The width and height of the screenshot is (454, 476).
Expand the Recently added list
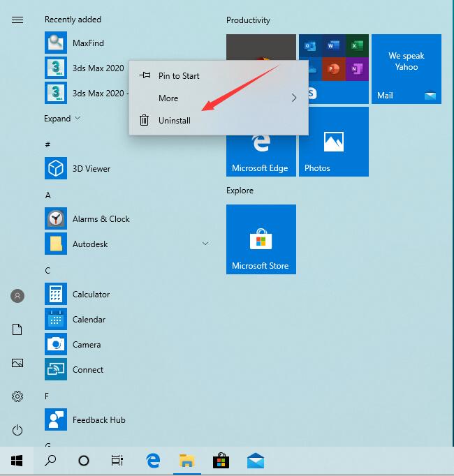(62, 119)
